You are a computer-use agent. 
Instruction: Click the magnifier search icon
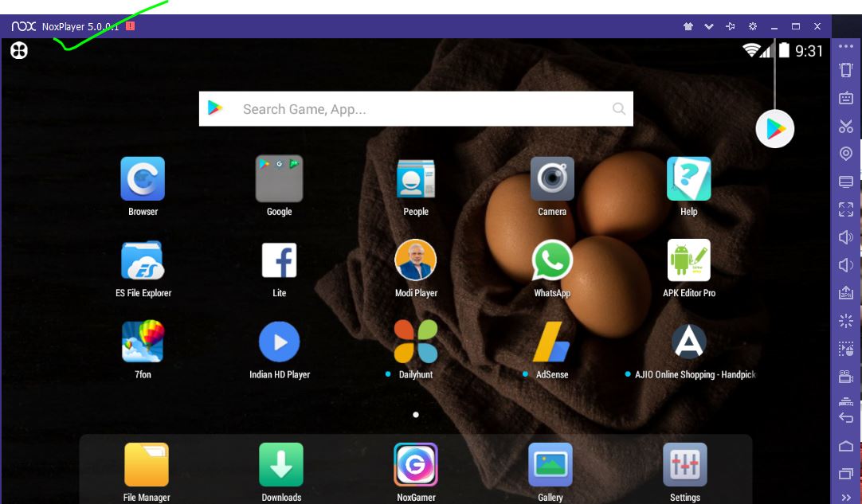click(x=618, y=109)
